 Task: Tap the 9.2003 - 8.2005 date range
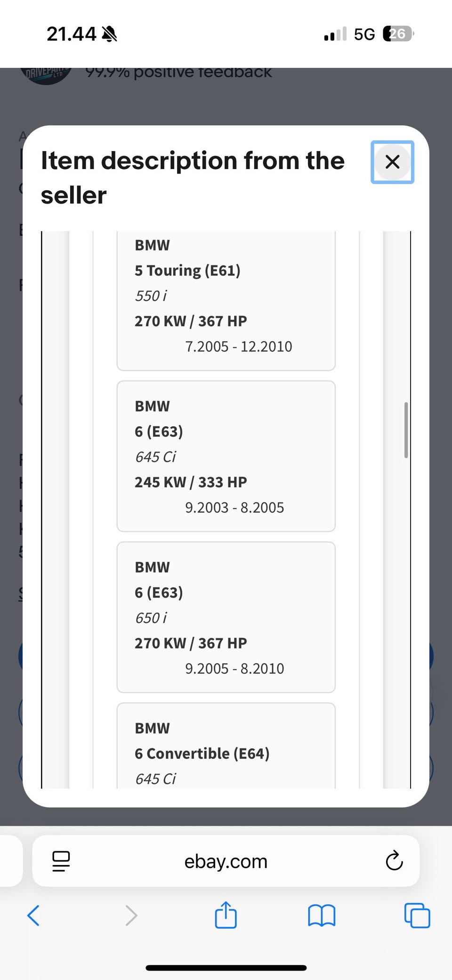point(234,508)
